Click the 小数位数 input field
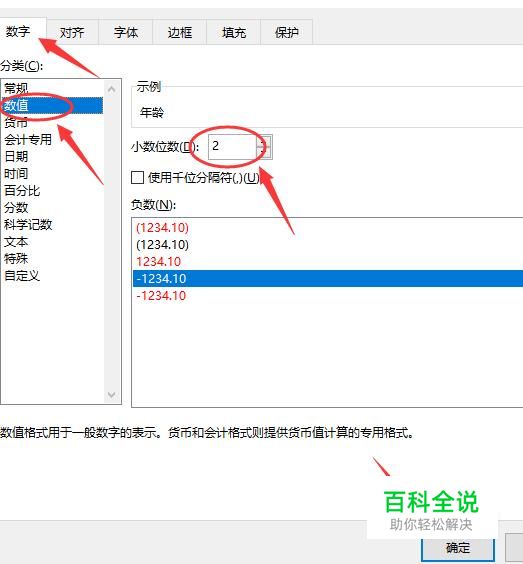Screen dimensions: 523x564 (x=232, y=146)
